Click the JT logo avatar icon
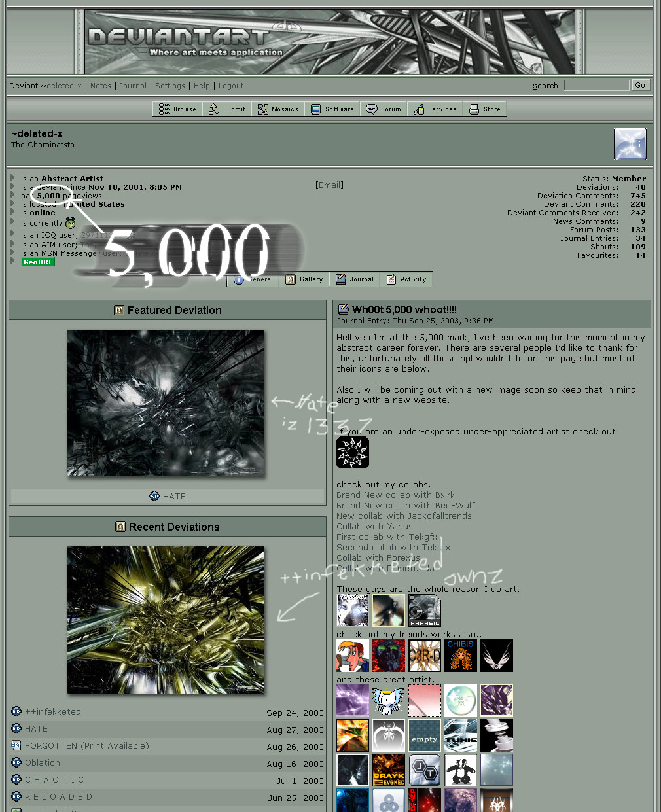Image resolution: width=661 pixels, height=812 pixels. 425,770
